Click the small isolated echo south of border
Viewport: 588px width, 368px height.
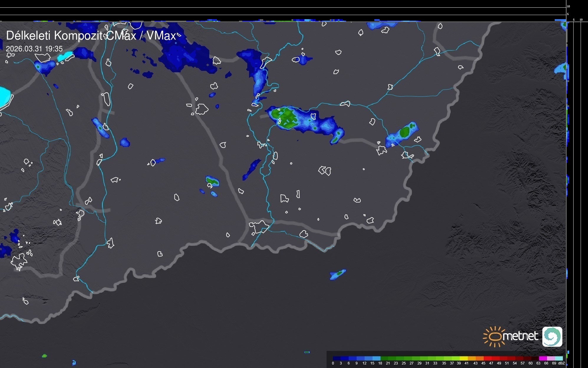coord(338,274)
